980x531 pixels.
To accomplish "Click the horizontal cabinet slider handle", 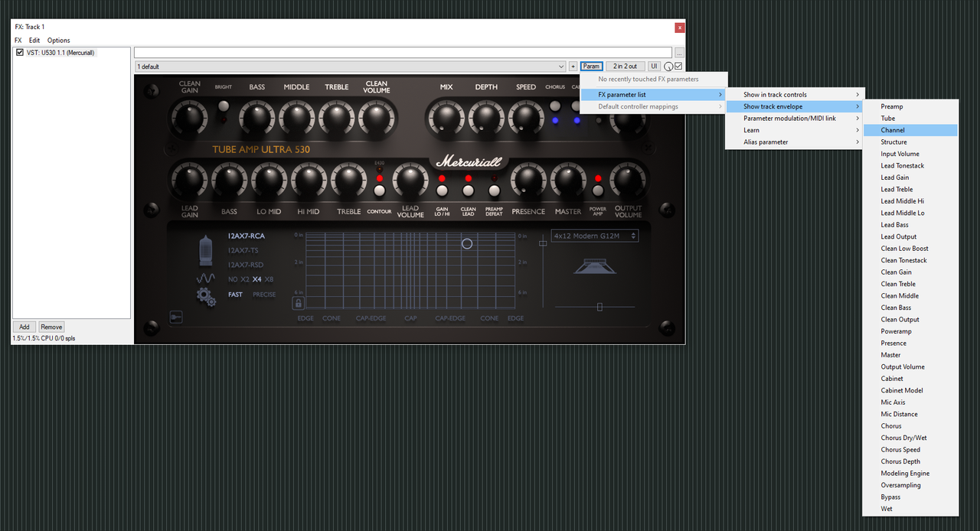I will [x=599, y=307].
